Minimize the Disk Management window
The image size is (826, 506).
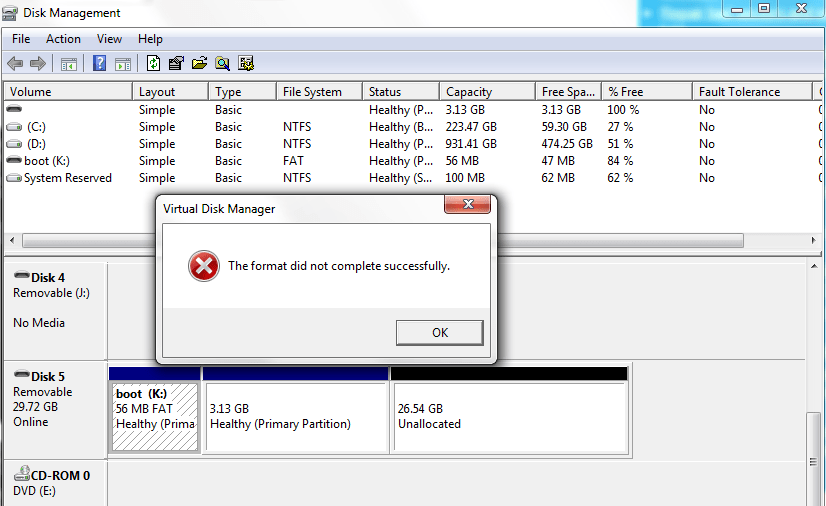pos(737,8)
